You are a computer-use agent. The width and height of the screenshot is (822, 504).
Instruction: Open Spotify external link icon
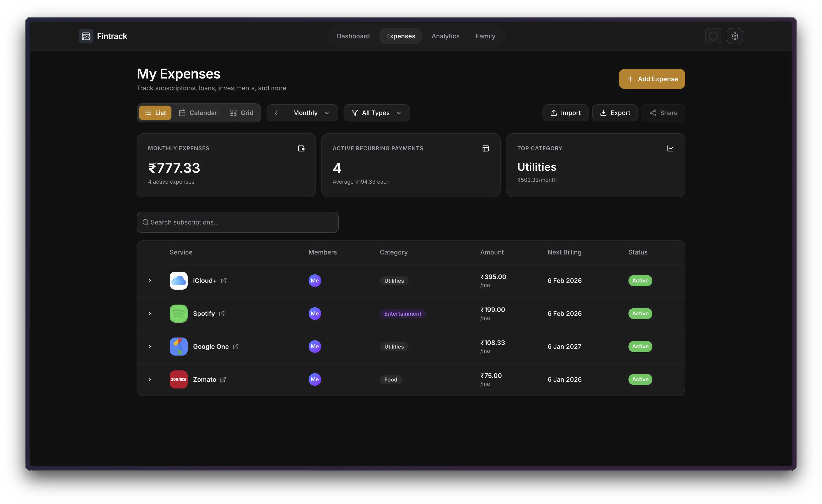(222, 314)
